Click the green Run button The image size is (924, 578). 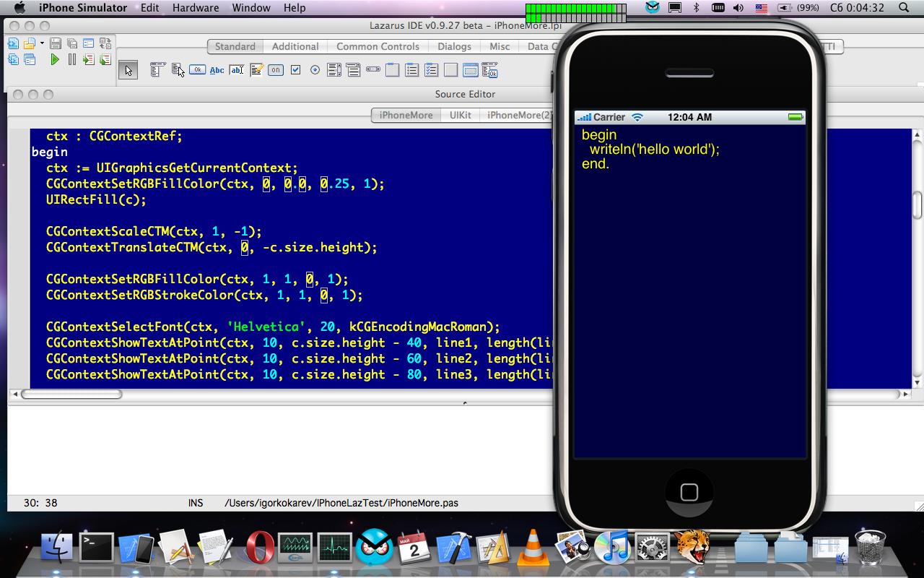(55, 60)
